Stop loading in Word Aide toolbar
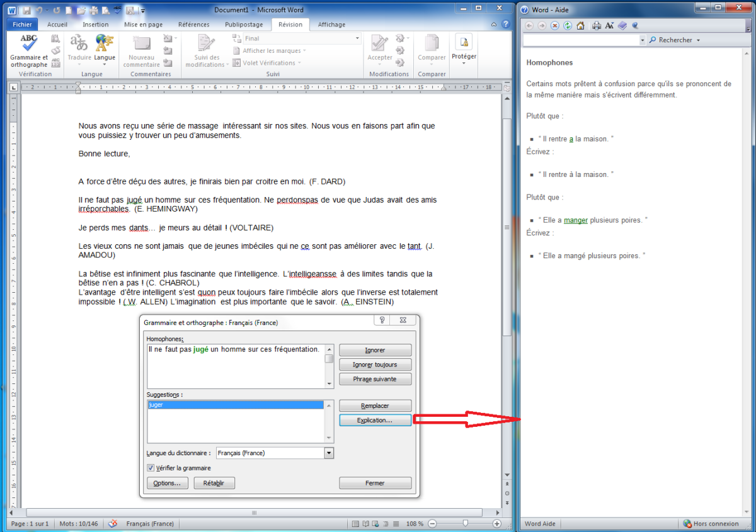The height and width of the screenshot is (532, 756). (555, 26)
